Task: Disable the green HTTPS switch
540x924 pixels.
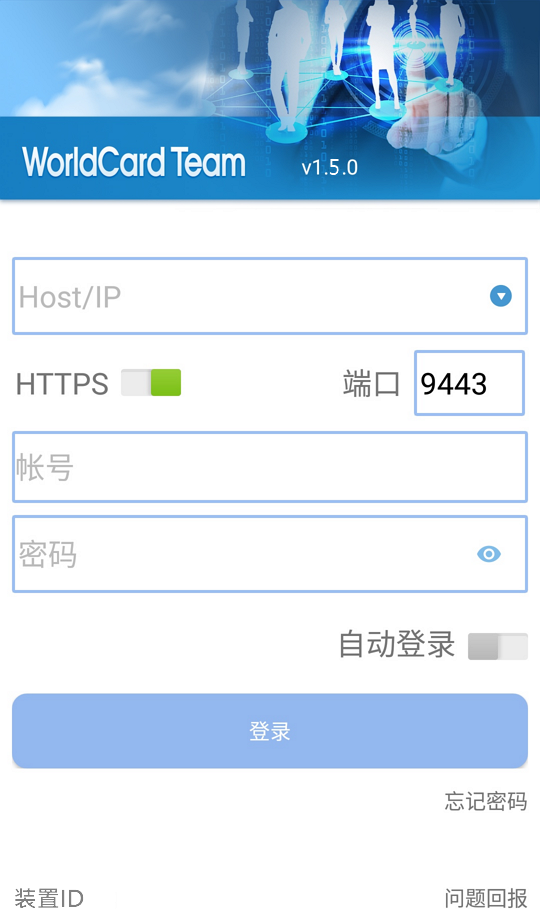Action: click(x=151, y=383)
